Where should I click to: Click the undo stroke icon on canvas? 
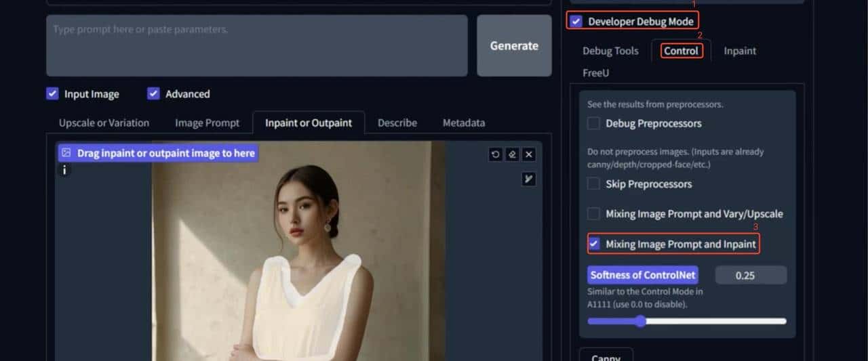pos(496,154)
